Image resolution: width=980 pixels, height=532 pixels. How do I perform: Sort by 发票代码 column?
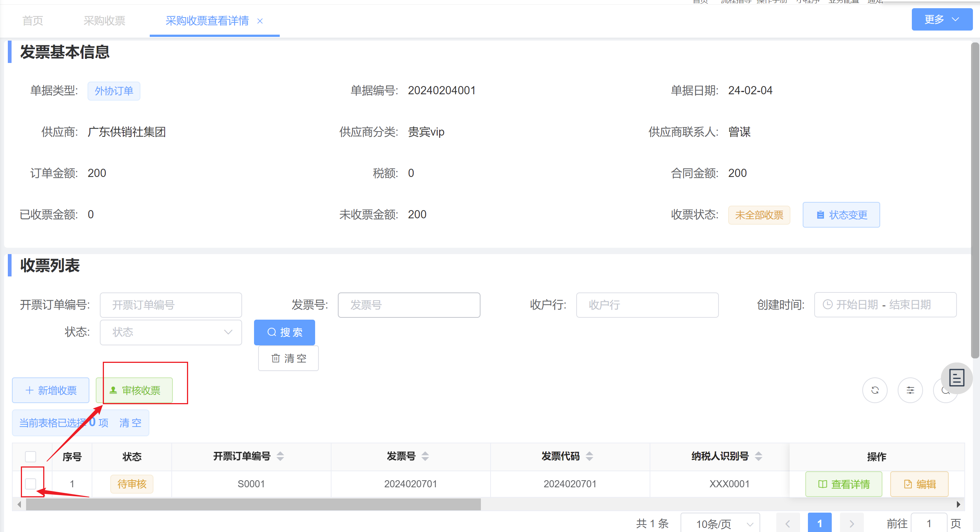(589, 456)
